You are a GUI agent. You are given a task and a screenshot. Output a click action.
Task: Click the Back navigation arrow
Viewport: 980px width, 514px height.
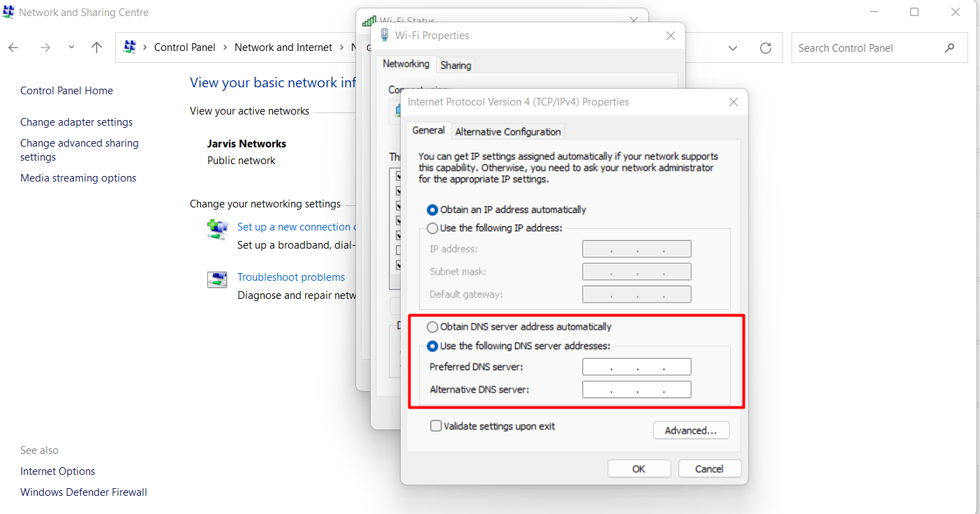coord(13,47)
